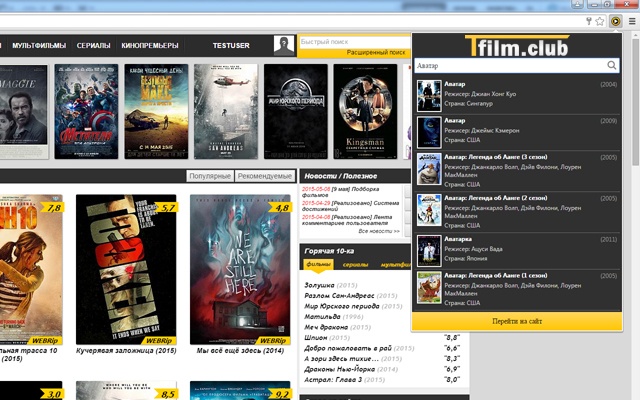Open Аватар: Легенда об Аанге (1 сезон) thumbnail
Viewport: 640px width, 400px height.
point(429,287)
